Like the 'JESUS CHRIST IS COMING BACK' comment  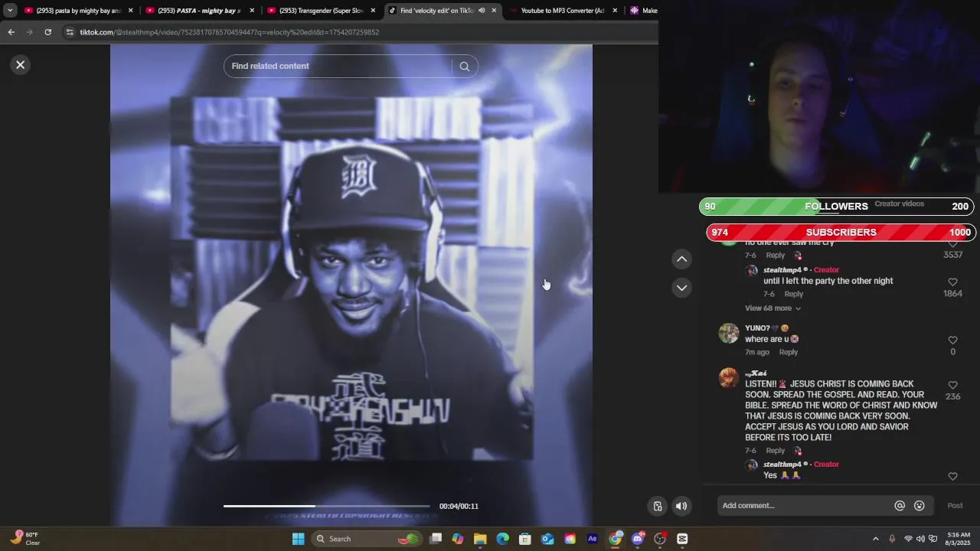tap(952, 386)
